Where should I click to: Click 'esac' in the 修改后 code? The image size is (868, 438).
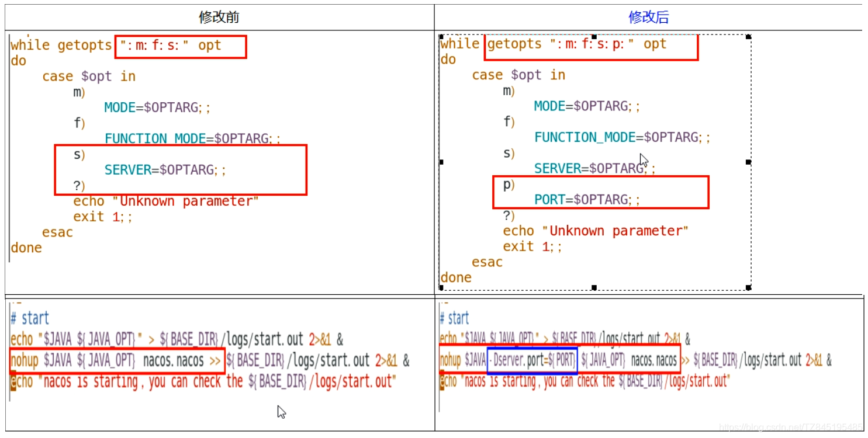(x=487, y=262)
